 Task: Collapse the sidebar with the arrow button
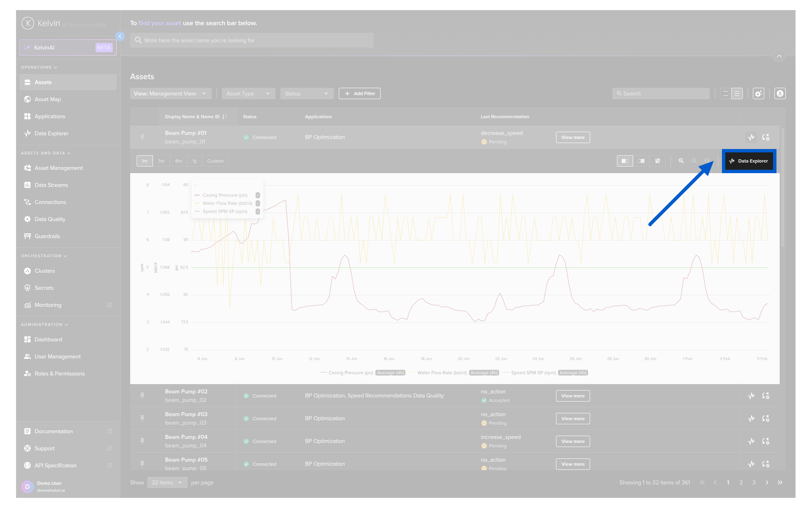(120, 36)
